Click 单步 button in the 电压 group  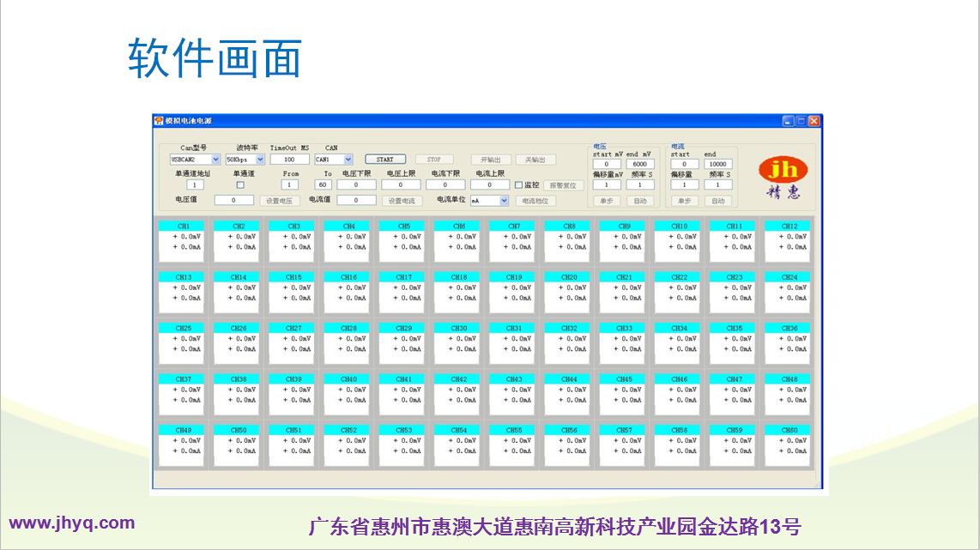[607, 201]
